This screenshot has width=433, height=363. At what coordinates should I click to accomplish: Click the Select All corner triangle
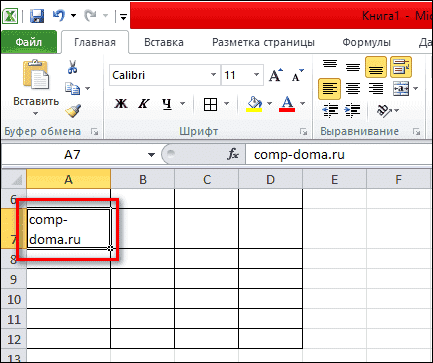tap(14, 179)
